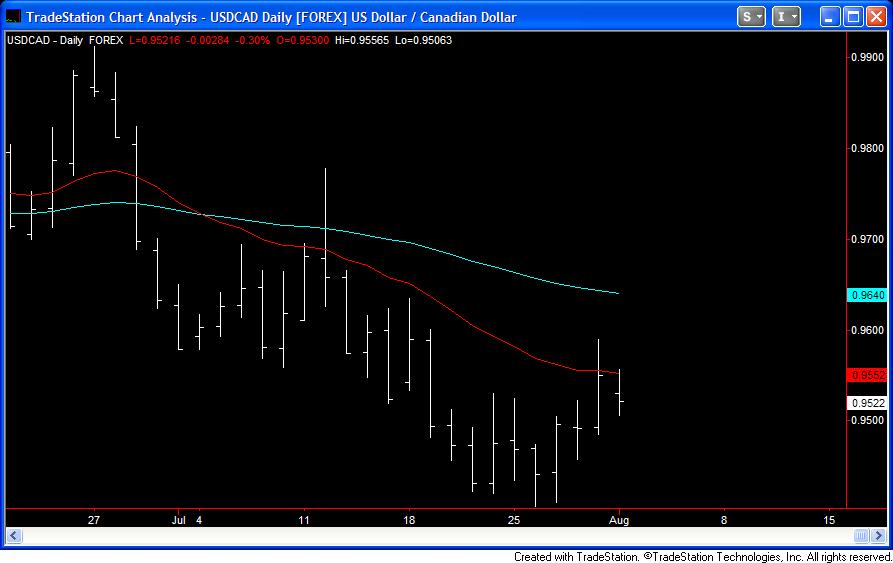Click the 15 date axis label
This screenshot has height=563, width=893.
[x=829, y=520]
